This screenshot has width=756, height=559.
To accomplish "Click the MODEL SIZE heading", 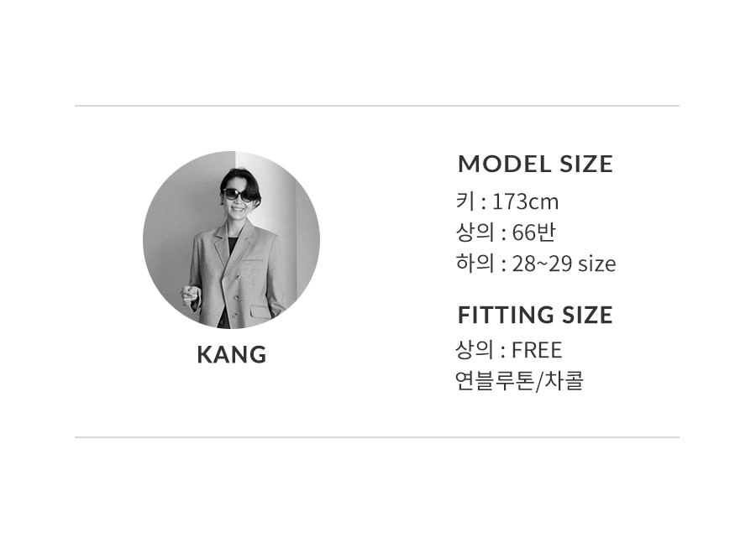I will (535, 165).
